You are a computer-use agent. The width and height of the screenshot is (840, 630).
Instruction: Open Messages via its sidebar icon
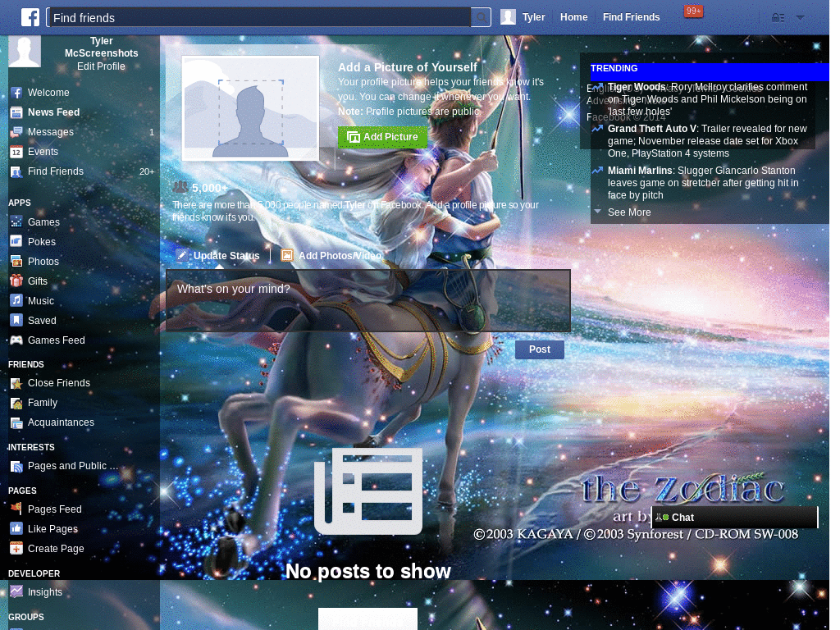pyautogui.click(x=16, y=132)
